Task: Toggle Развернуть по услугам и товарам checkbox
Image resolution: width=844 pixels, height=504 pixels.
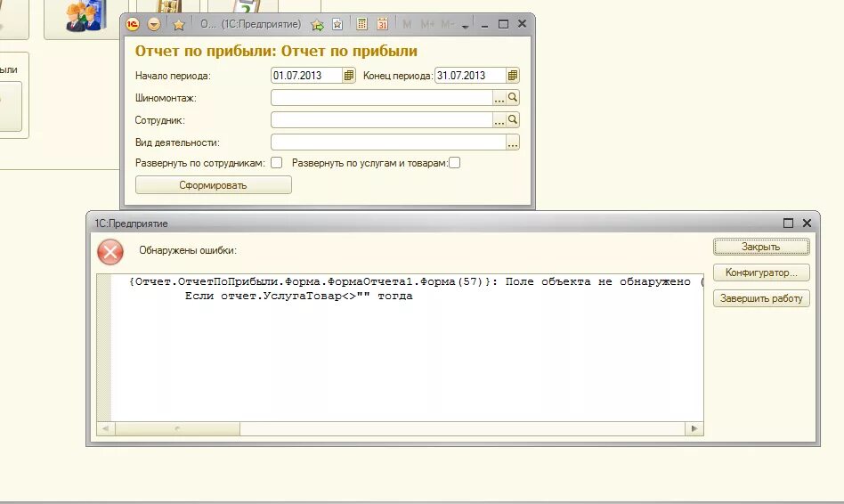Action: pyautogui.click(x=454, y=163)
